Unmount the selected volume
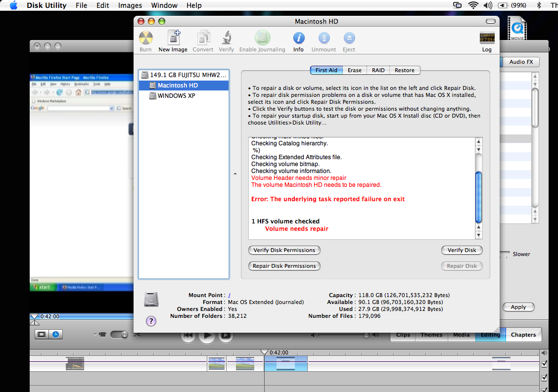 [x=324, y=38]
